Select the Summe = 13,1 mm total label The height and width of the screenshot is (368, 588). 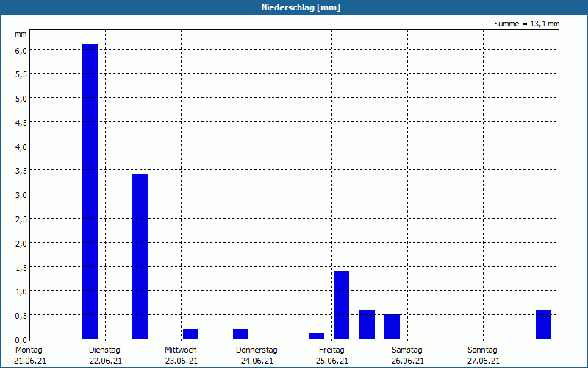pos(526,24)
